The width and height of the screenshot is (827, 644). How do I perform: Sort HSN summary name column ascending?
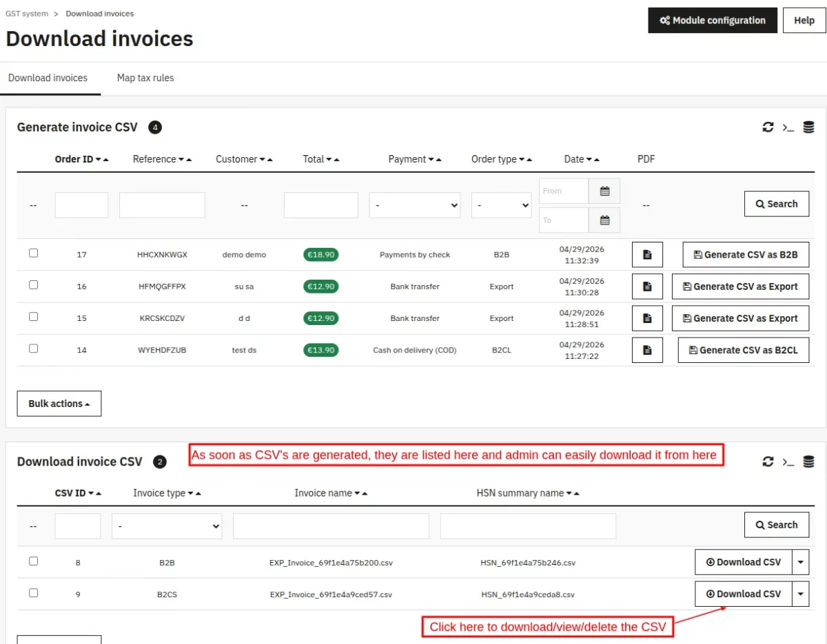(577, 494)
